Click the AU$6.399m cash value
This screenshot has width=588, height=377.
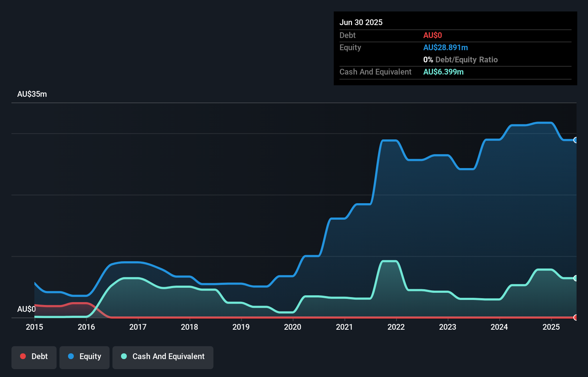pyautogui.click(x=443, y=72)
